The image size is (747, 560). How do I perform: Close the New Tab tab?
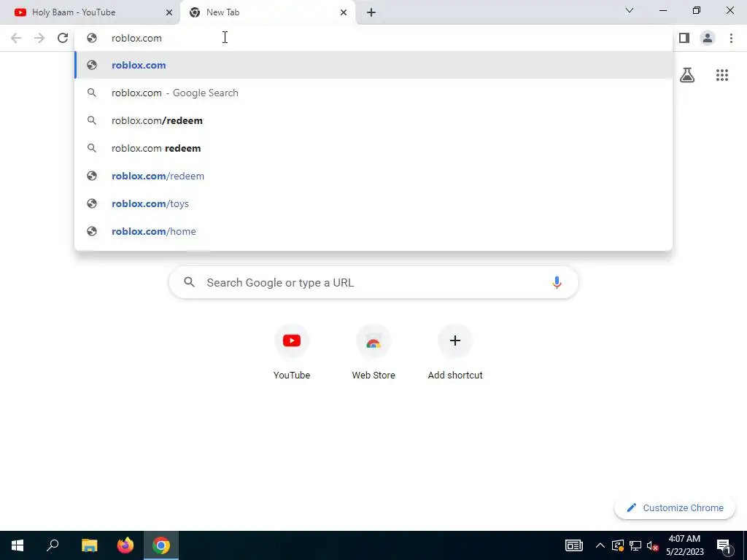(344, 12)
